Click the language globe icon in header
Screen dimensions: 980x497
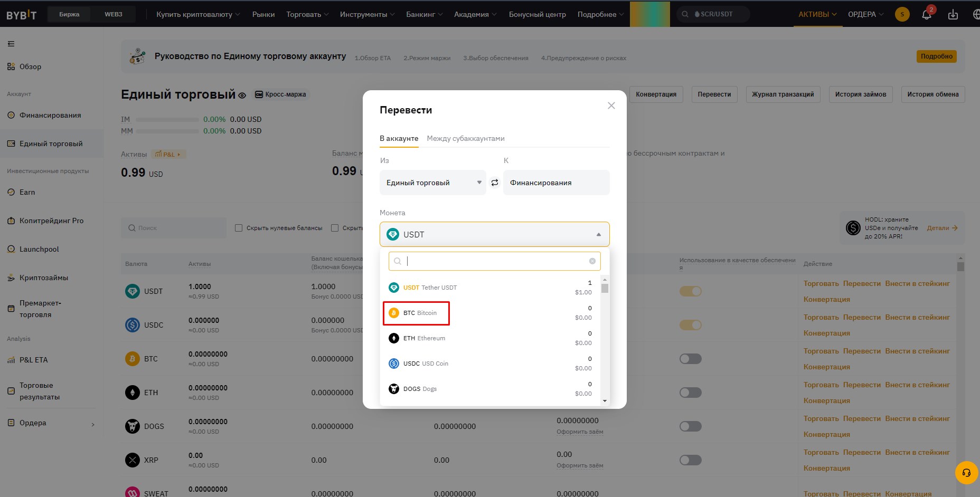point(976,14)
